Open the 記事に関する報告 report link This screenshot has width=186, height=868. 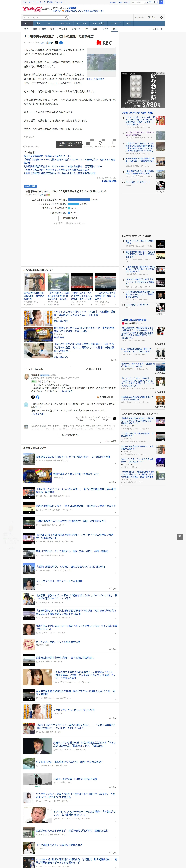point(32,147)
